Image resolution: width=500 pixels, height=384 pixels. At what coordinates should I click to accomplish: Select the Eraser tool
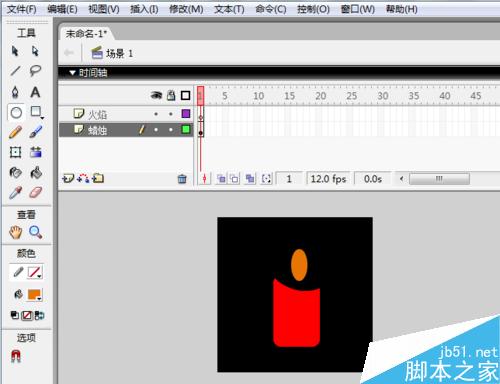click(x=36, y=192)
